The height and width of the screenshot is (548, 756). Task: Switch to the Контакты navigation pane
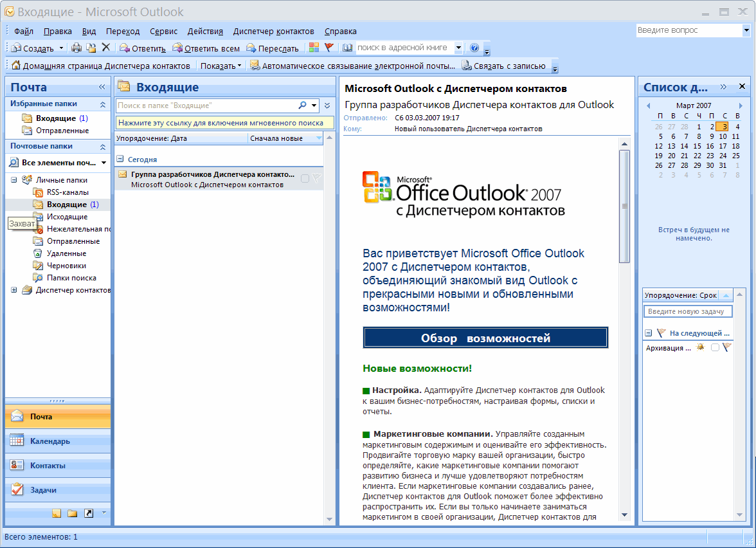(58, 466)
